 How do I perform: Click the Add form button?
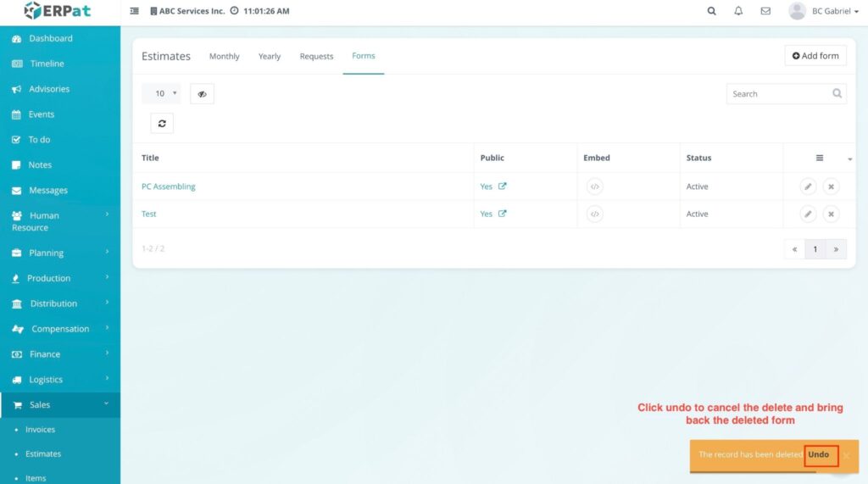click(815, 56)
